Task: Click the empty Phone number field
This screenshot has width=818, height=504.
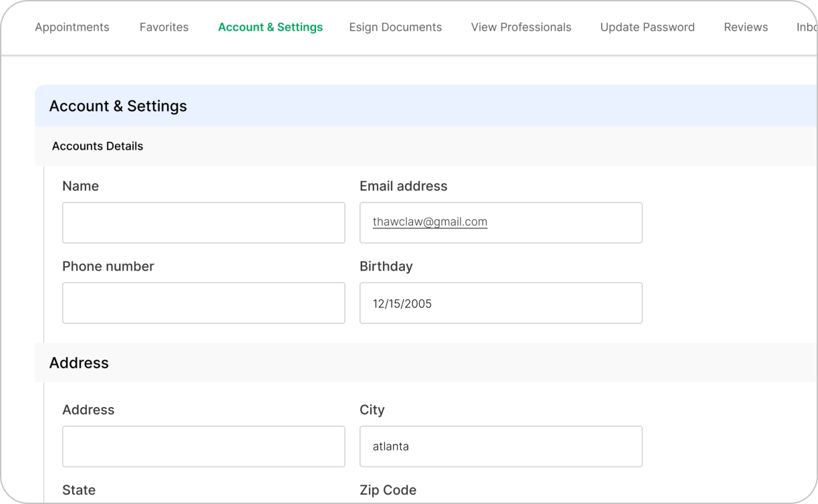Action: (203, 303)
